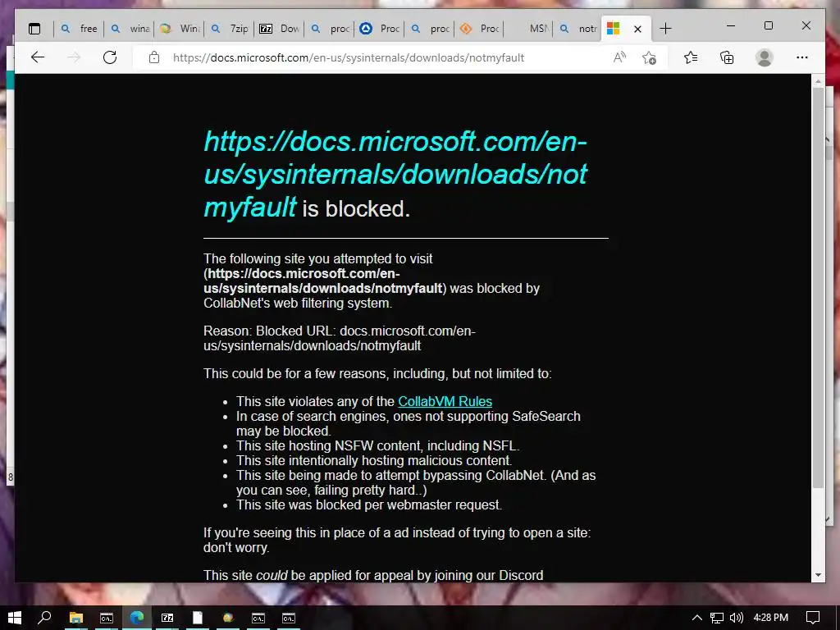Open a new tab

click(x=665, y=29)
